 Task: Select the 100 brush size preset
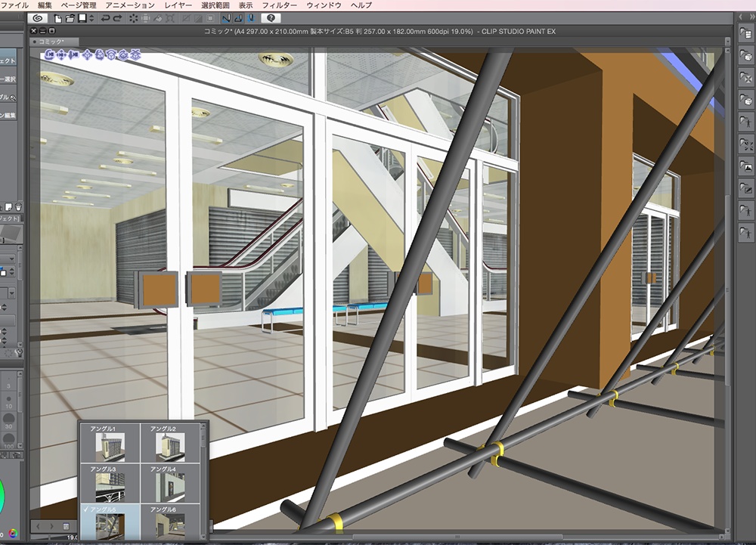point(8,441)
